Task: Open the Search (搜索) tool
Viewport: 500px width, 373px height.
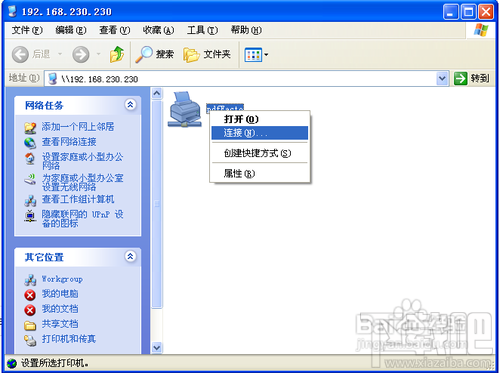Action: click(x=154, y=54)
